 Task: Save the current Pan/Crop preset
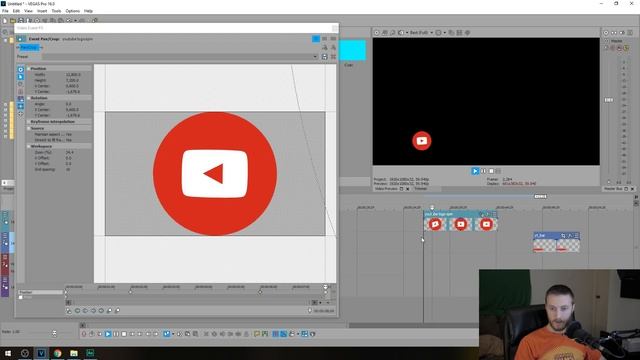click(324, 57)
